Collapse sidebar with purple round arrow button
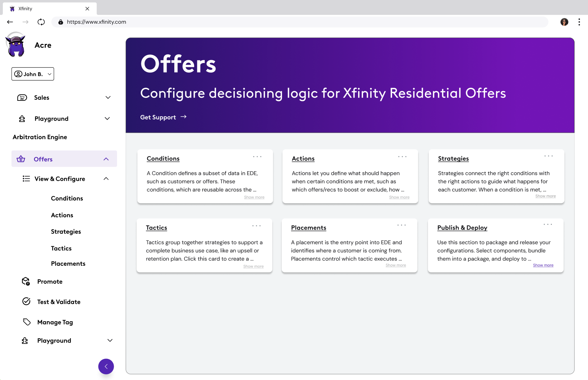The image size is (588, 380). tap(106, 367)
